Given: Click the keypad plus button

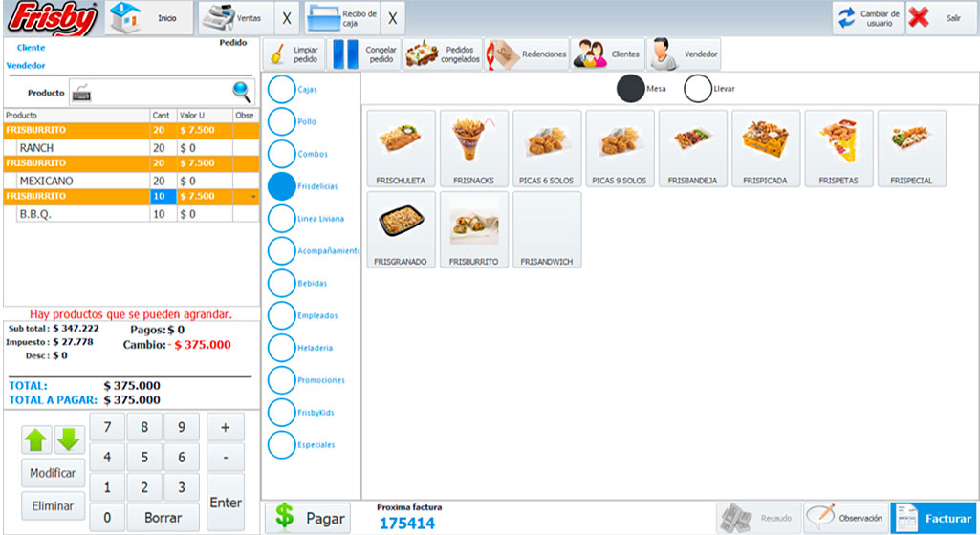Looking at the screenshot, I should point(226,427).
